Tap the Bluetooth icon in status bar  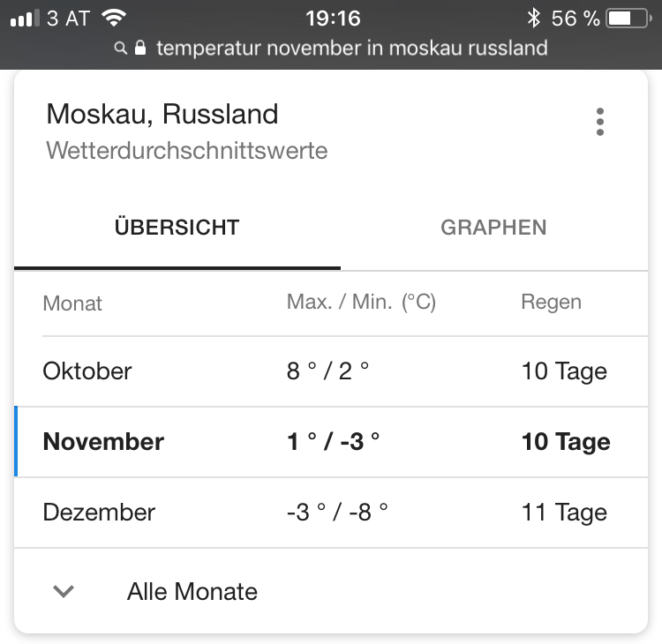532,18
